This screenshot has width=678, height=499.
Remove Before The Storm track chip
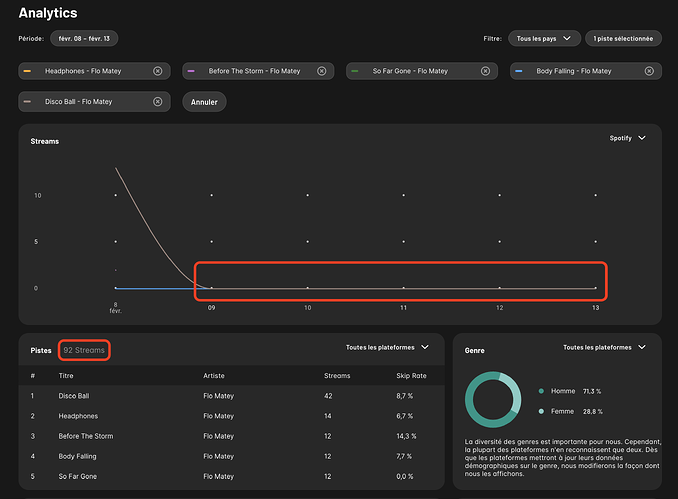pos(321,71)
